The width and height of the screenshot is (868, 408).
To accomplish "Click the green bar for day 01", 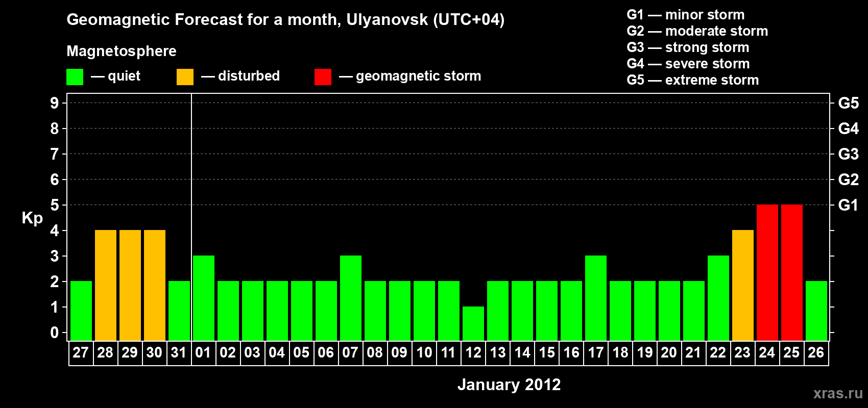I will pos(204,298).
